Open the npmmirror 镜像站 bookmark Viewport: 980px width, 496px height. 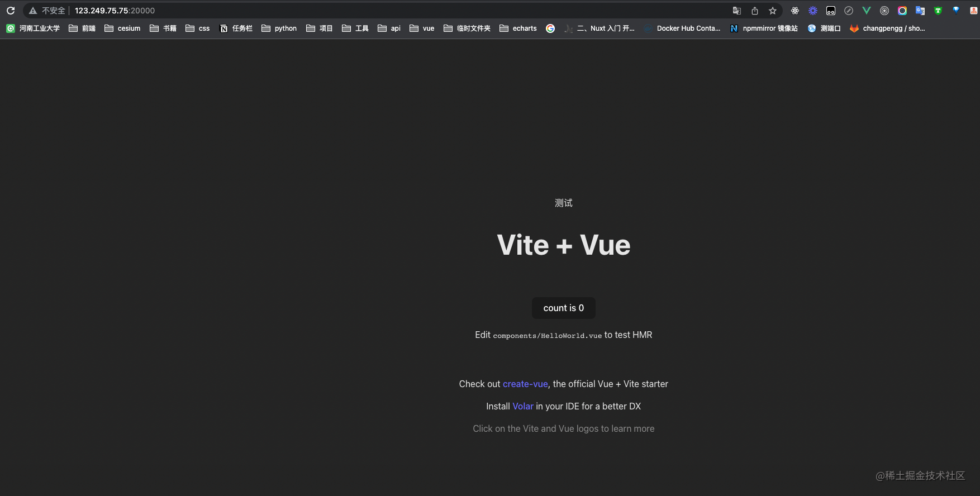click(x=764, y=28)
